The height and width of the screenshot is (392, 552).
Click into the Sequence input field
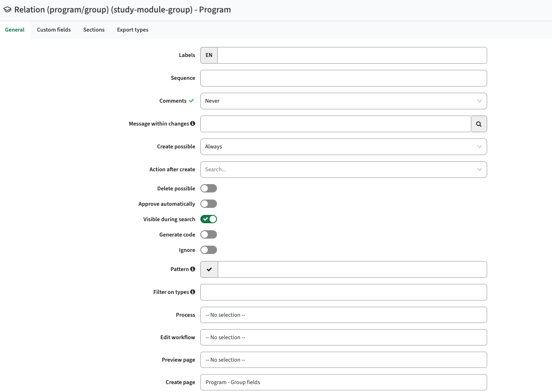[343, 78]
